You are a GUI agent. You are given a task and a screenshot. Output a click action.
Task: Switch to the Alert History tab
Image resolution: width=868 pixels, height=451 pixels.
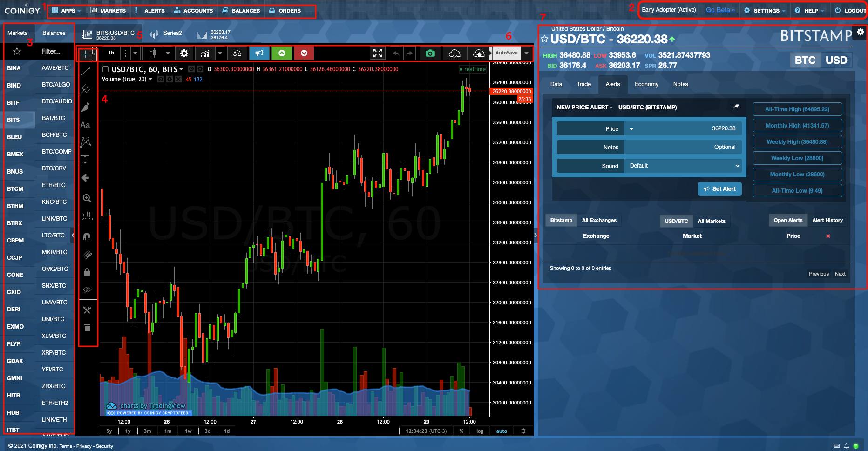(827, 220)
